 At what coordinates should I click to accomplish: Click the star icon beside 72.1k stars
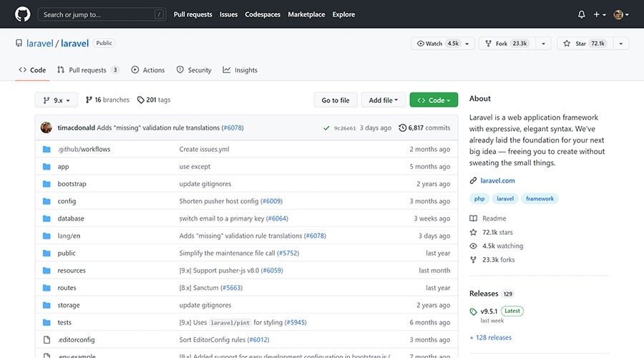coord(473,232)
